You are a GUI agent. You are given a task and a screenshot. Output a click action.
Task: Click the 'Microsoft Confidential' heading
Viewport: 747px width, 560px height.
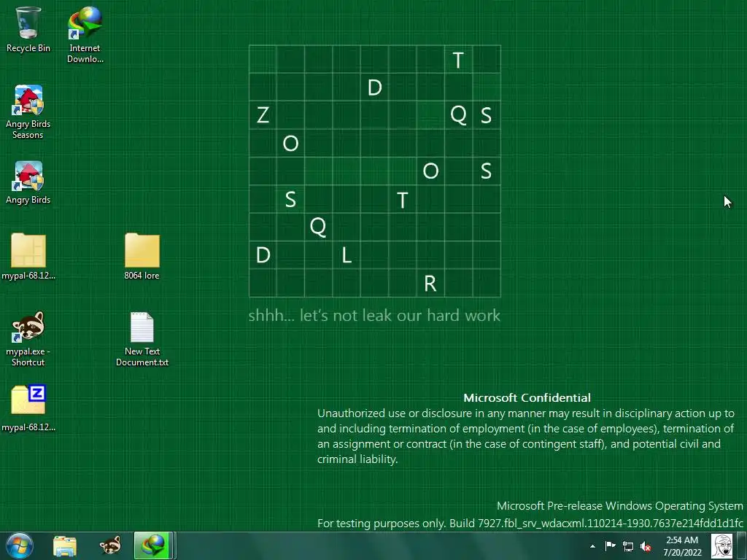pos(527,397)
